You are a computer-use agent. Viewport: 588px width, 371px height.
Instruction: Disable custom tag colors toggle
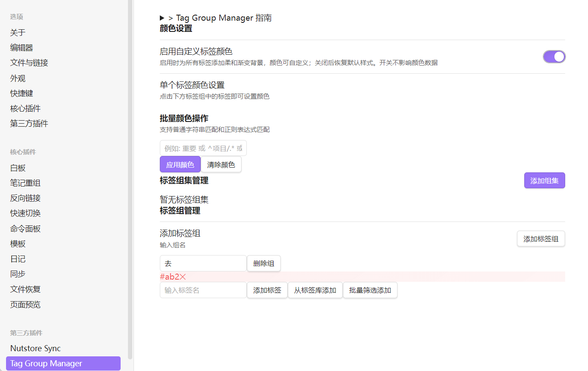pyautogui.click(x=554, y=57)
